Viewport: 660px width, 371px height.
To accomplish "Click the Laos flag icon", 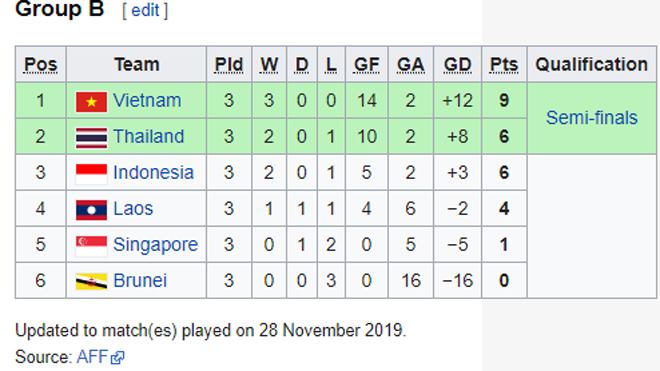I will coord(91,210).
